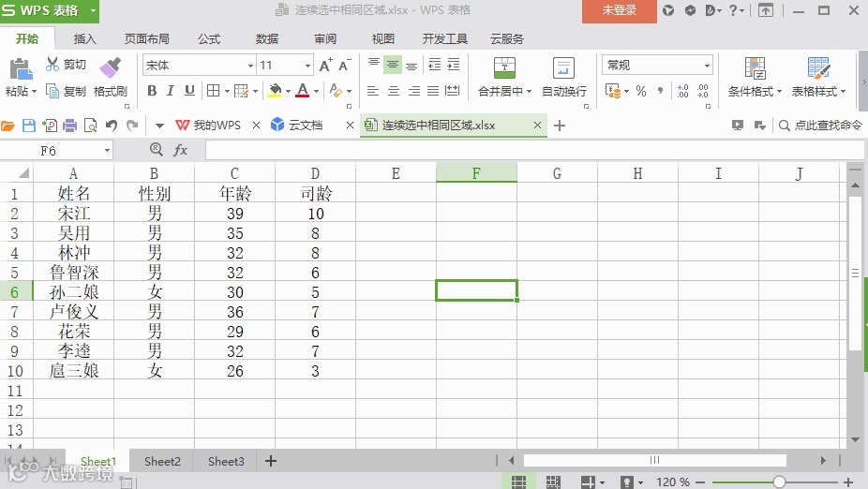Switch to the 页面布局 ribbon tab
Image resolution: width=868 pixels, height=489 pixels.
pos(146,38)
